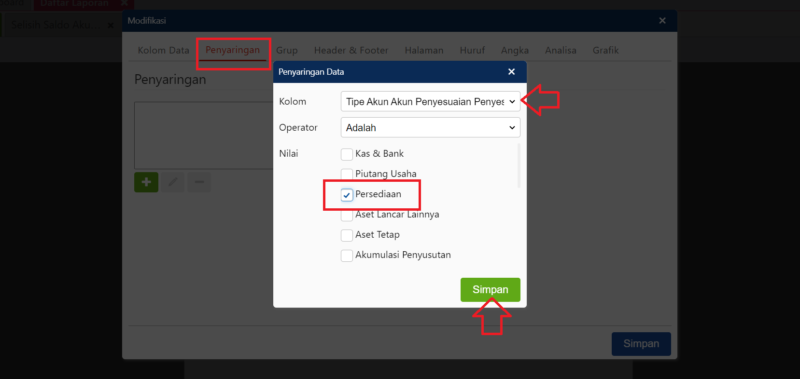800x379 pixels.
Task: Open the Grafik tab
Action: 606,50
